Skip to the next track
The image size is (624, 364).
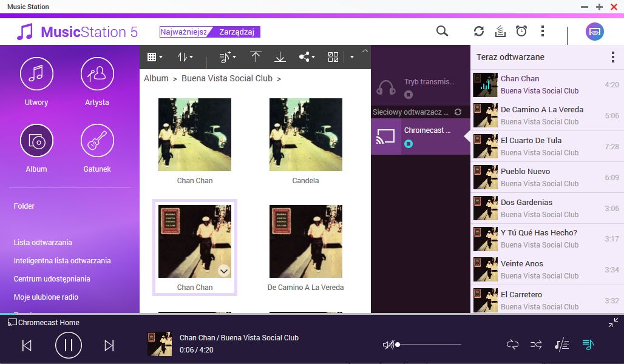(109, 345)
